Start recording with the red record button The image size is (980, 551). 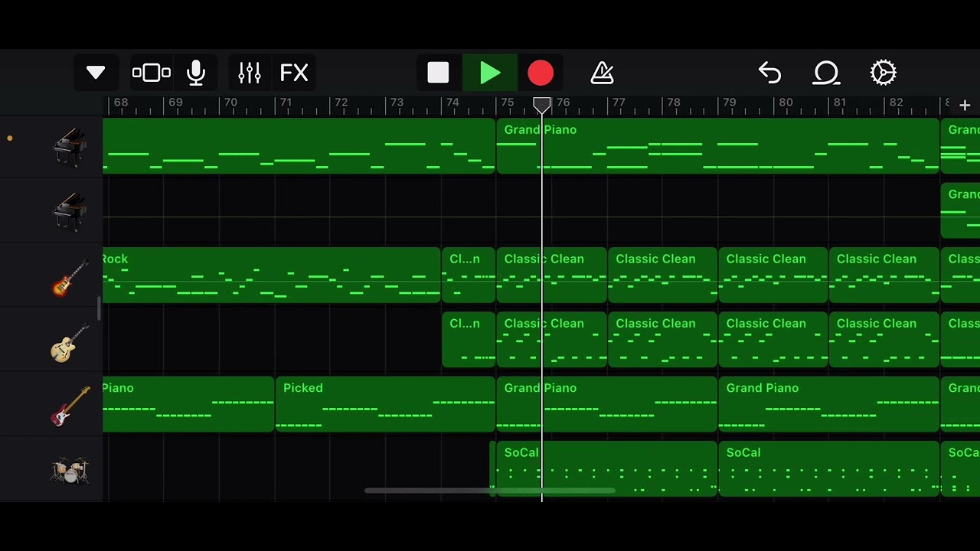click(x=541, y=73)
